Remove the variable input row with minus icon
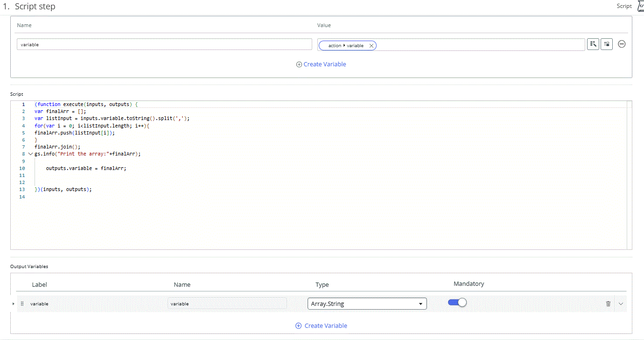This screenshot has width=644, height=340. click(622, 44)
